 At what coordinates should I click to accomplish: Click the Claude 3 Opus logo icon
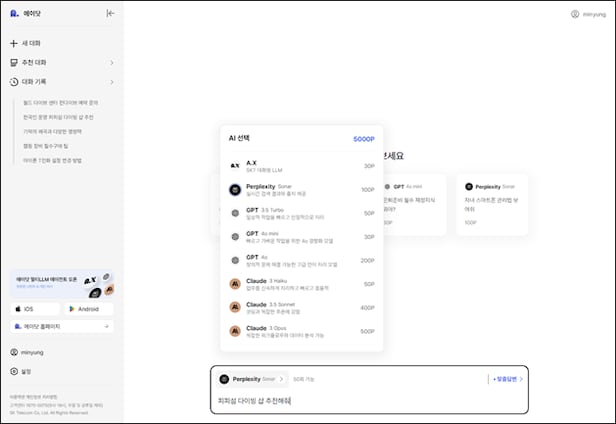click(234, 331)
